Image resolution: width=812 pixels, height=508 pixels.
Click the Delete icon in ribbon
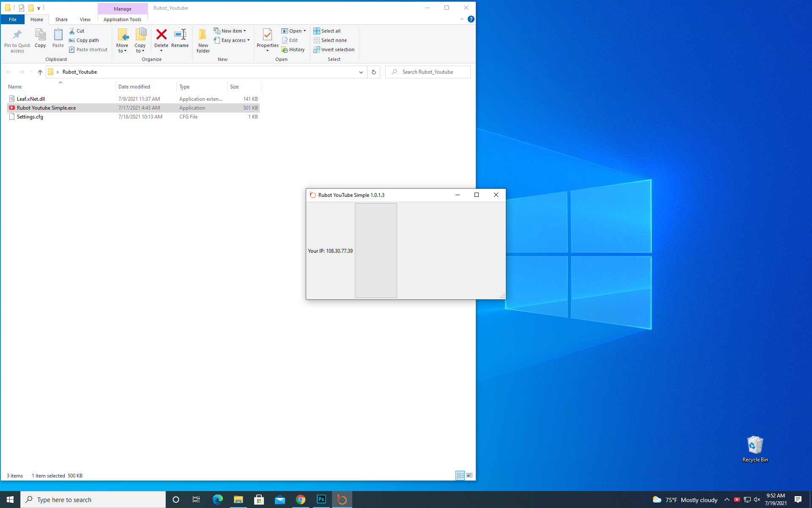coord(161,35)
